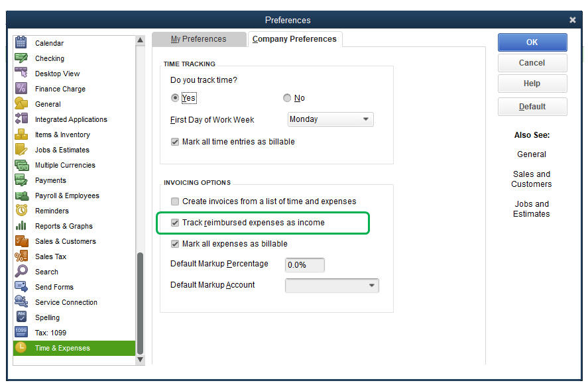588x391 pixels.
Task: Click the Calendar icon in sidebar
Action: (x=21, y=43)
